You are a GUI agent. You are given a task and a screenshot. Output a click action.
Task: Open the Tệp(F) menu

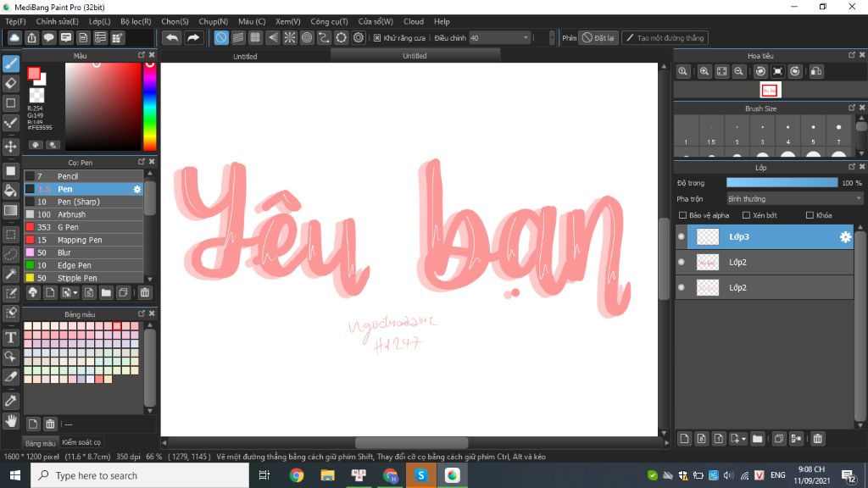pyautogui.click(x=15, y=21)
